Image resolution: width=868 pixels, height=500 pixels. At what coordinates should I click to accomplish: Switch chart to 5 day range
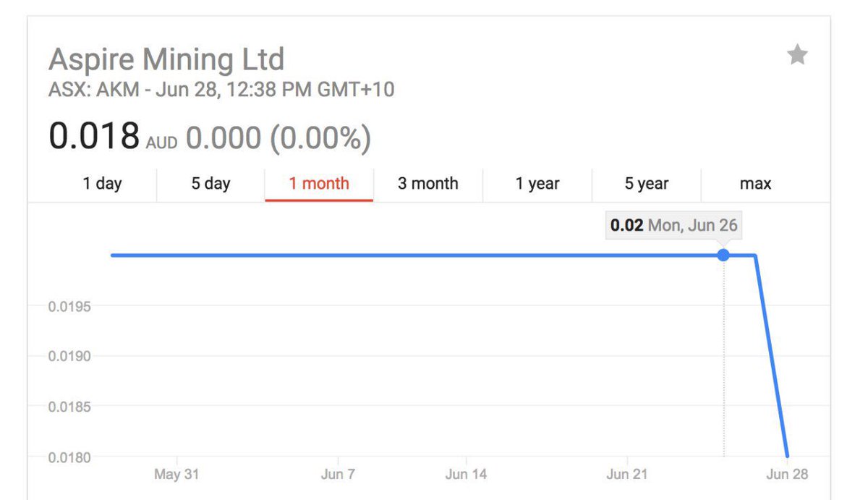point(210,184)
